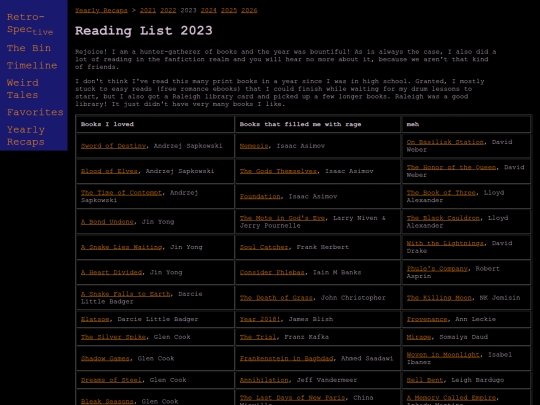Viewport: 540px width, 405px height.
Task: Open The Black Cauldron link
Action: click(443, 218)
